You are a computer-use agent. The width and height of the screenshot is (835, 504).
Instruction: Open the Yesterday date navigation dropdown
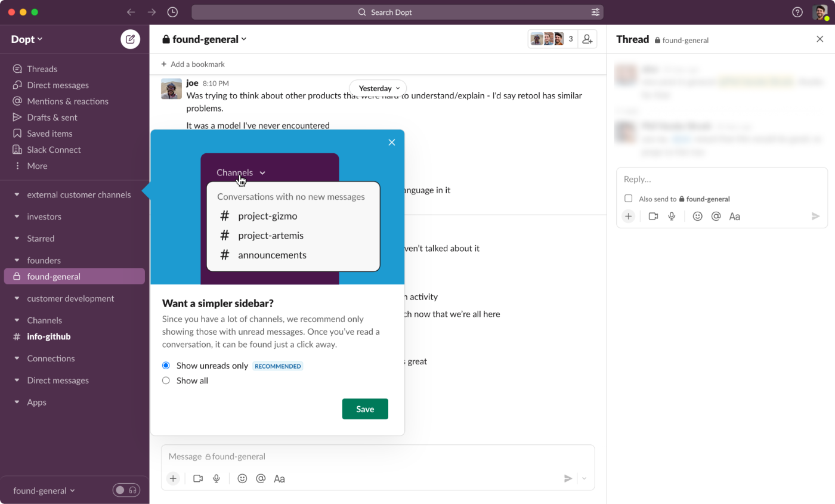click(x=378, y=88)
